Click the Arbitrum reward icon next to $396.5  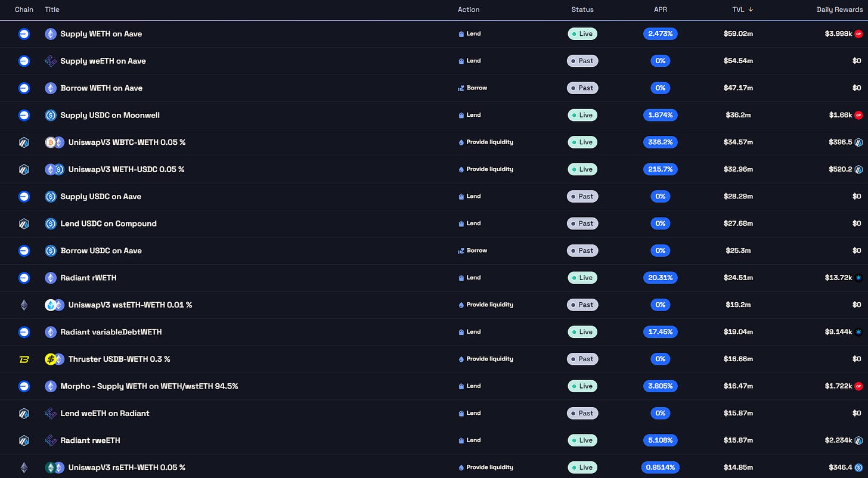point(859,142)
